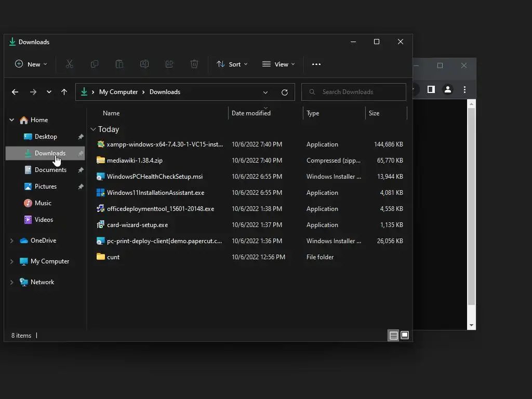Go forward with the right arrow button

tap(33, 92)
